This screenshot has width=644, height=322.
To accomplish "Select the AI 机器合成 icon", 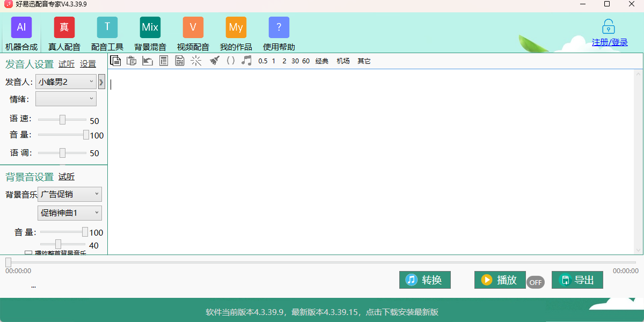I will 21,27.
